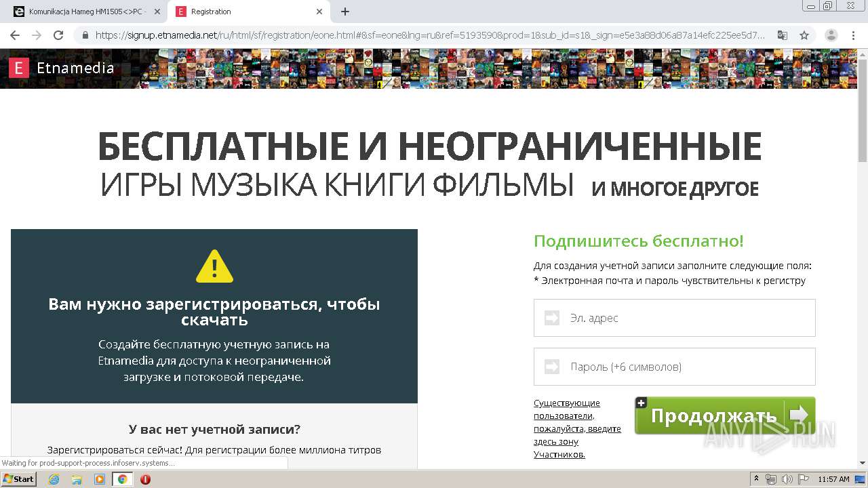Click the Action Center flag tray icon
Image resolution: width=868 pixels, height=488 pixels.
coord(804,479)
